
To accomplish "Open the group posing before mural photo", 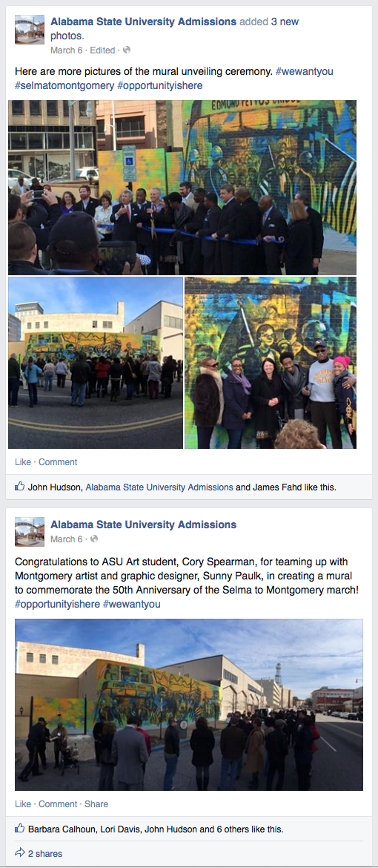I will [x=271, y=363].
